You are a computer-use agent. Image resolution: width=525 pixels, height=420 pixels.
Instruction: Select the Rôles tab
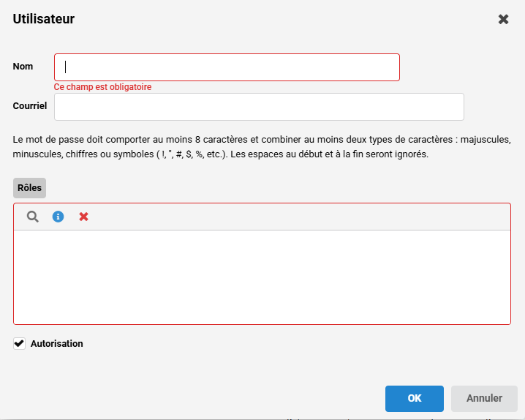point(29,188)
